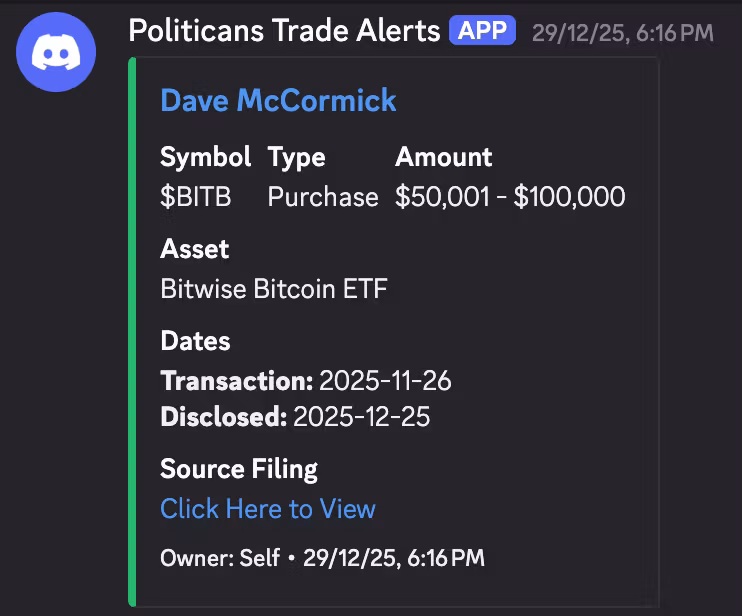Select the Purchase type value
742x616 pixels.
click(323, 197)
